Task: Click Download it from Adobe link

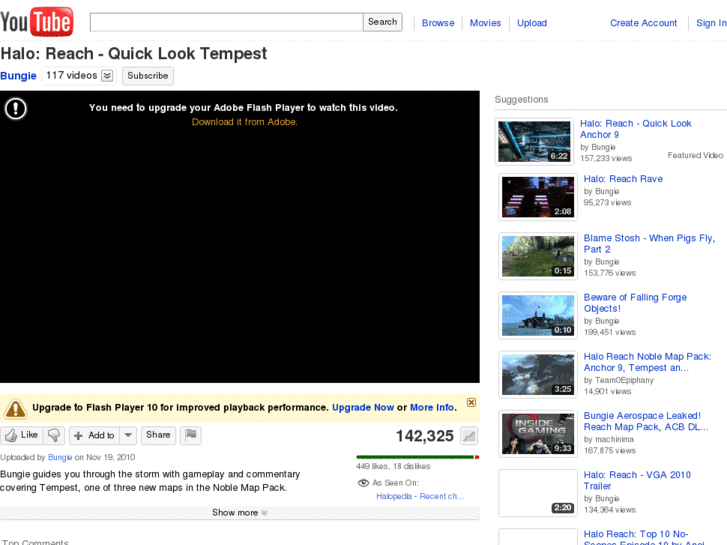Action: click(x=244, y=122)
